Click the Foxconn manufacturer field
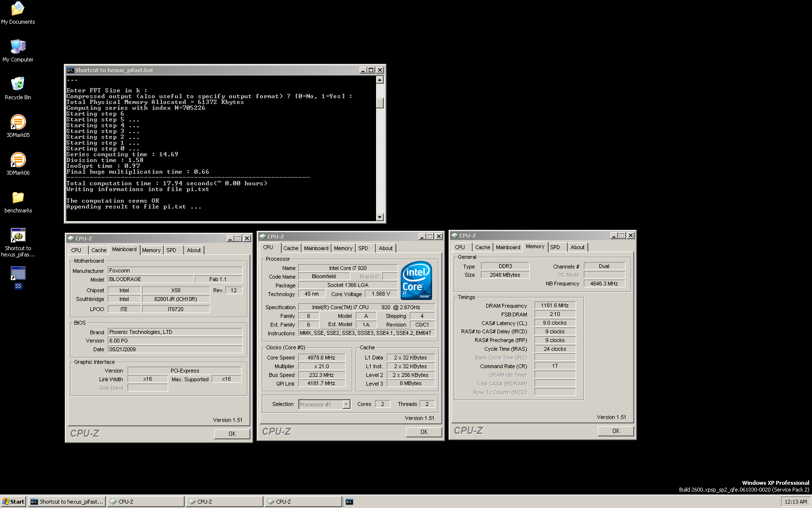 click(x=175, y=270)
